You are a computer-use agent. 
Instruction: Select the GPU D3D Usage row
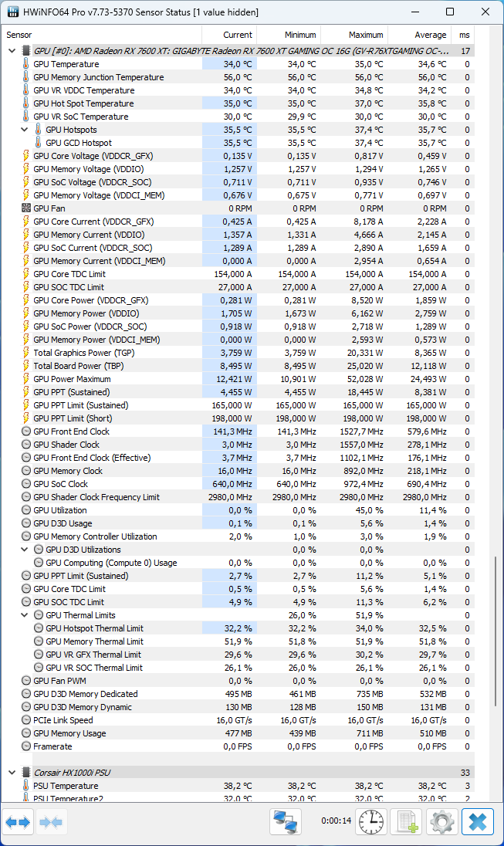pos(238,523)
